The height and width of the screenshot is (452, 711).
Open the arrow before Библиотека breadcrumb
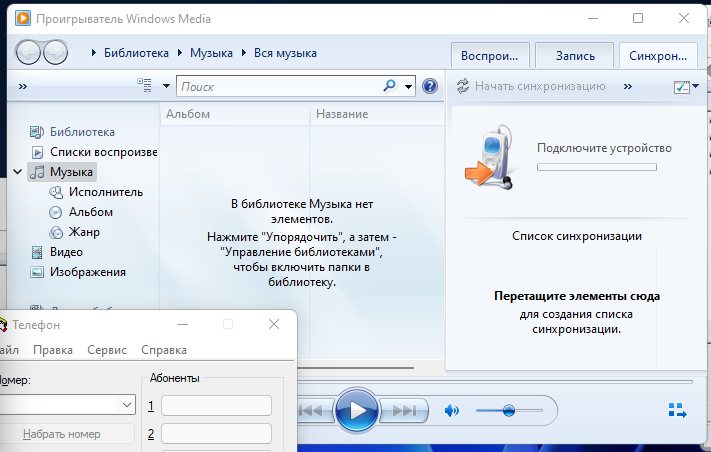tap(93, 53)
